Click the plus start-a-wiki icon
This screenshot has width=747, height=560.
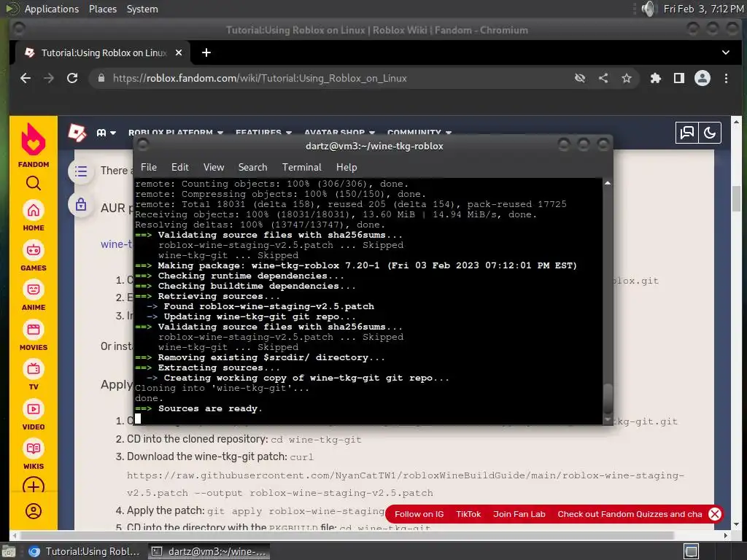pyautogui.click(x=34, y=486)
